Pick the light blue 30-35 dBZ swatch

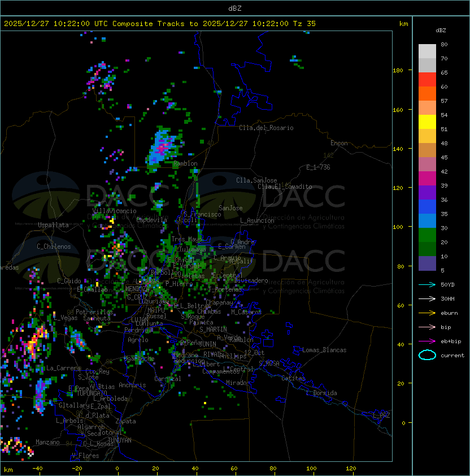pyautogui.click(x=427, y=221)
